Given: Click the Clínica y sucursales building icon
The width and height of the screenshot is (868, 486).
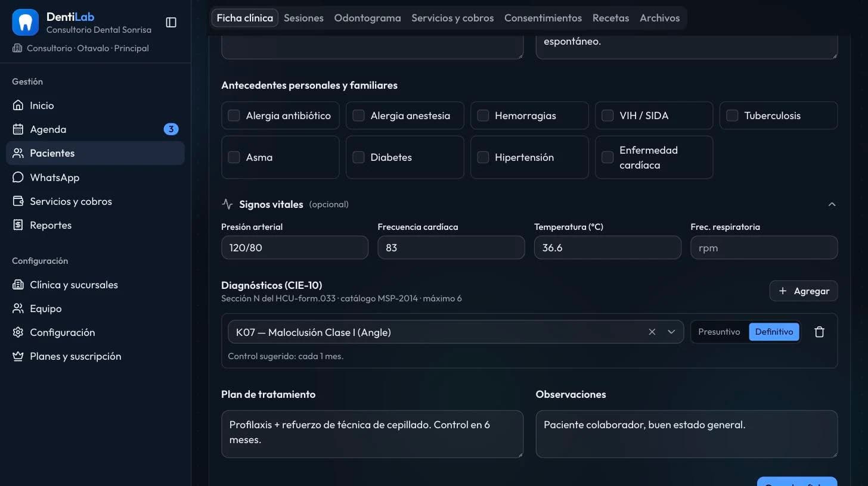Looking at the screenshot, I should tap(18, 285).
